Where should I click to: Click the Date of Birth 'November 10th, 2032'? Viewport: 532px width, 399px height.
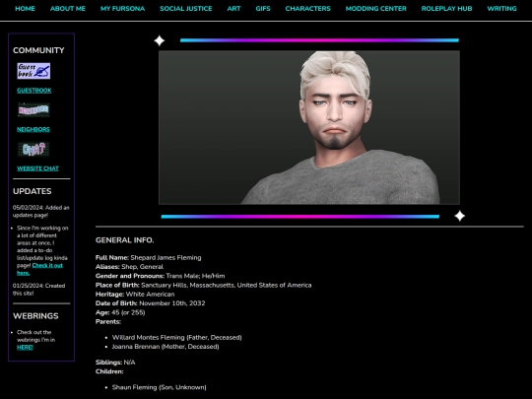(151, 303)
